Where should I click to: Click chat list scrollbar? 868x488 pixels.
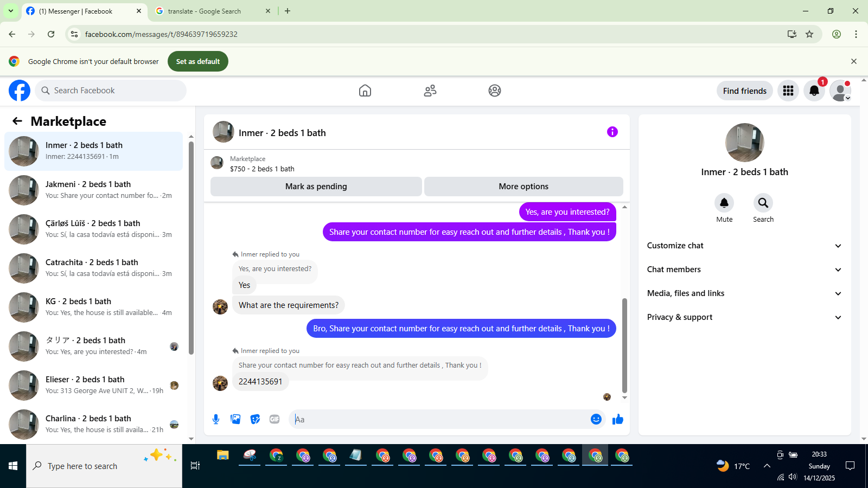pos(191,248)
